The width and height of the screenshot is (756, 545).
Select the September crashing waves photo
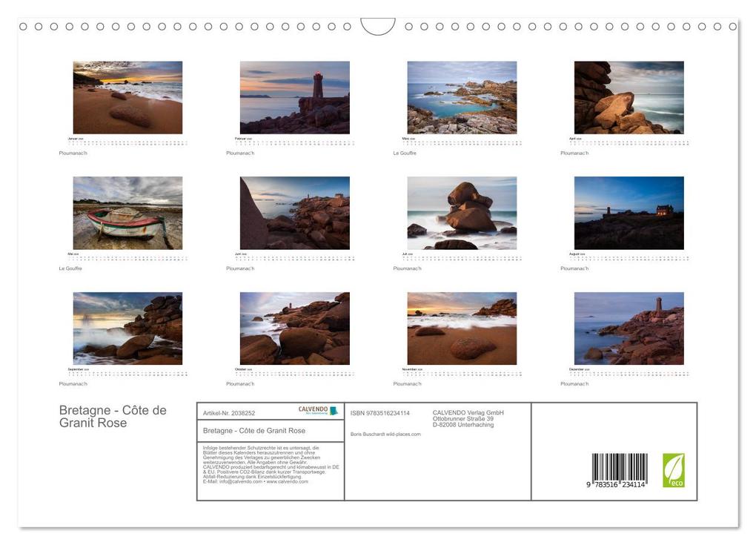tap(127, 328)
